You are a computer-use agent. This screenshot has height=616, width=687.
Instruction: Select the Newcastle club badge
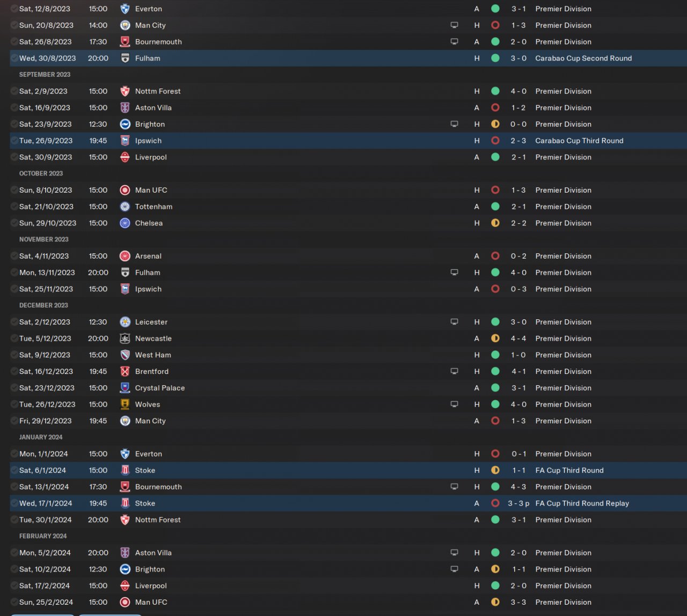pos(125,339)
